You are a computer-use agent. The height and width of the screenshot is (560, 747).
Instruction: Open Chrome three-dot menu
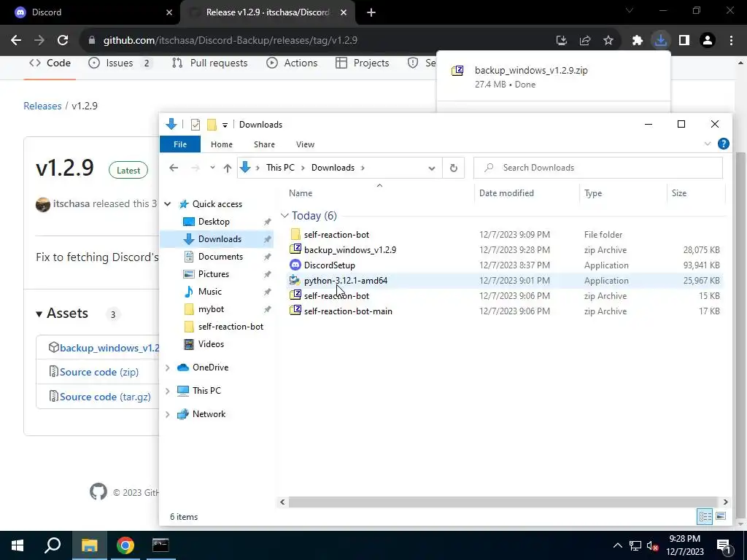[731, 41]
